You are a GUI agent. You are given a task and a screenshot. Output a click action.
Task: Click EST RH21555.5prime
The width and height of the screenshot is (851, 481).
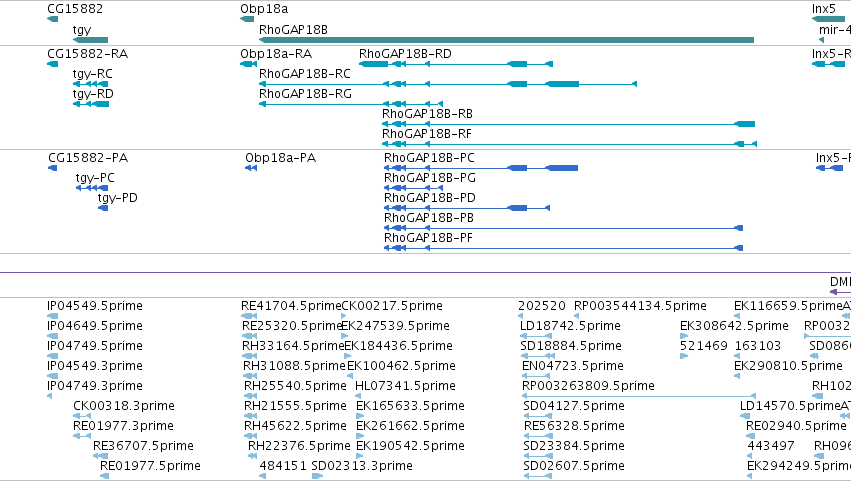pyautogui.click(x=295, y=407)
